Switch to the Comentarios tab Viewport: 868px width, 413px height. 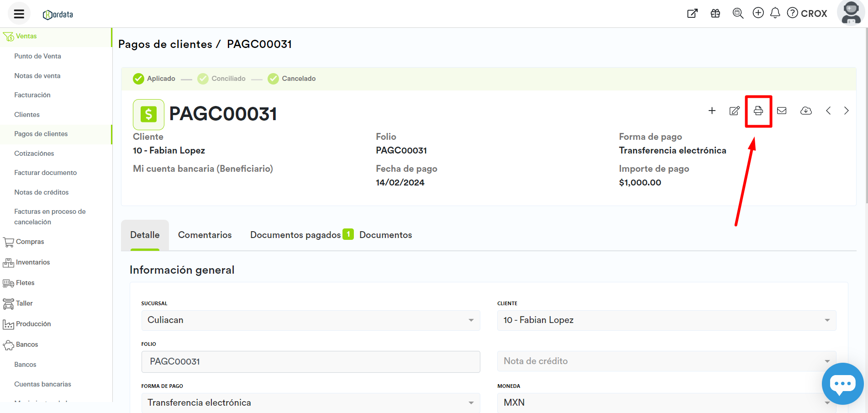click(x=205, y=235)
